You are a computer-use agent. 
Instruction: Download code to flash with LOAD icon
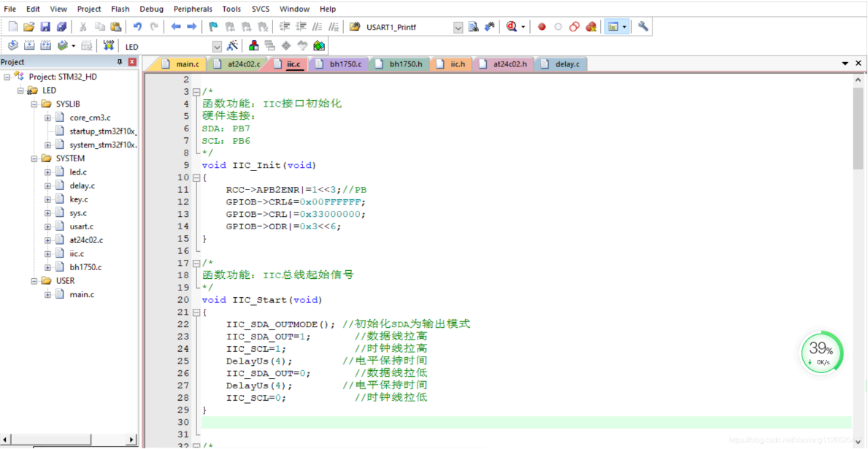109,45
